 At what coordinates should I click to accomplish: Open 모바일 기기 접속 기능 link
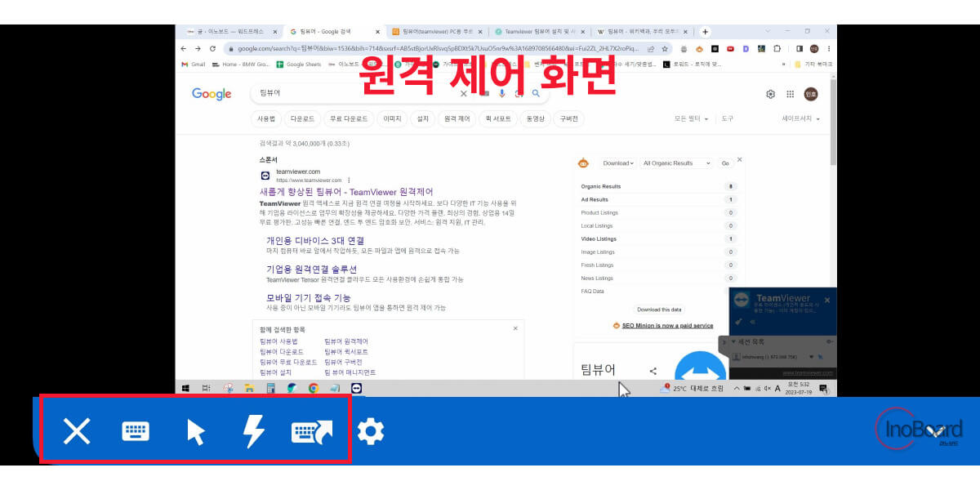pyautogui.click(x=309, y=298)
